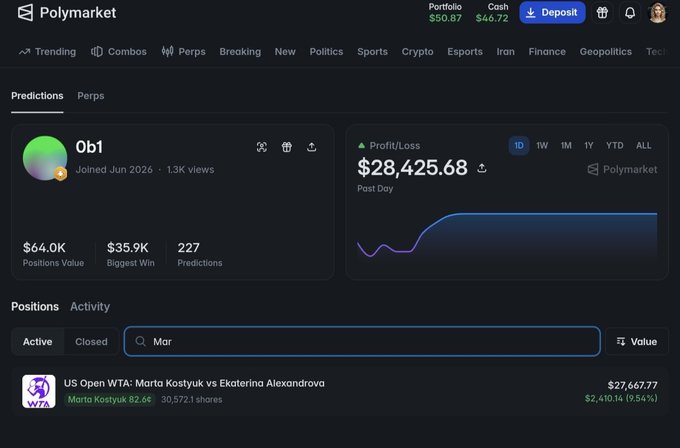
Task: Click the $2,410.14 (9.54%) gain
Action: coord(621,398)
